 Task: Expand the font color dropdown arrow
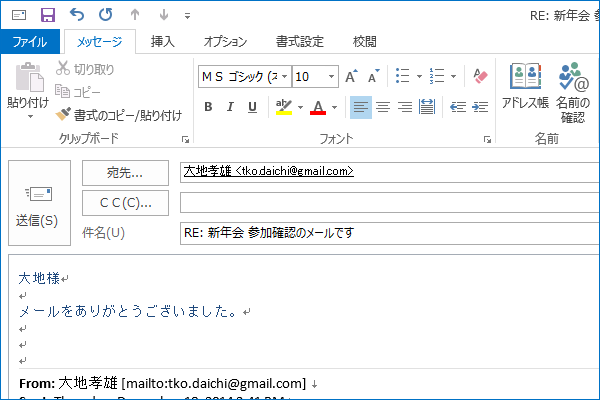point(334,108)
